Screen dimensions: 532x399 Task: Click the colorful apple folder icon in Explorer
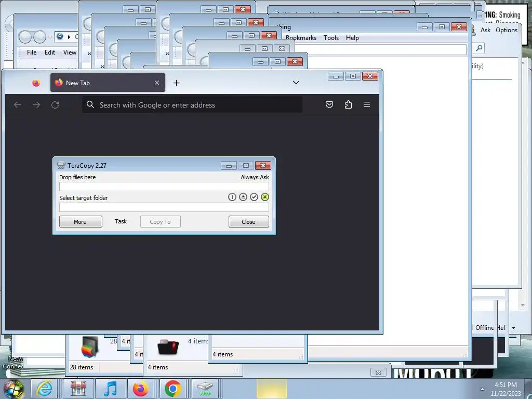[x=90, y=347]
